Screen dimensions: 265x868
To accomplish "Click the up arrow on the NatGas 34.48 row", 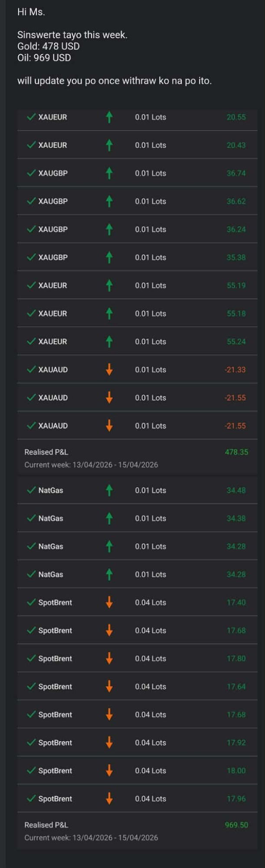I will tap(109, 490).
